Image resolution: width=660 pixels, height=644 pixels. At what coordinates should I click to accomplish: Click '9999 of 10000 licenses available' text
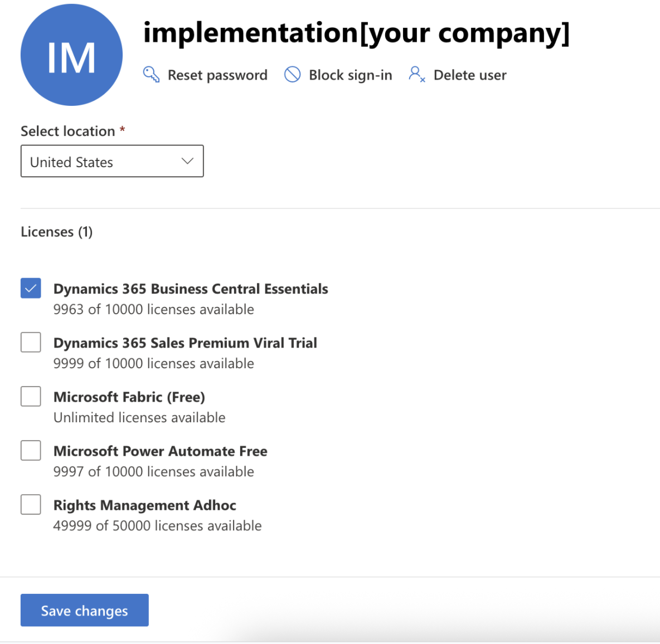(154, 363)
